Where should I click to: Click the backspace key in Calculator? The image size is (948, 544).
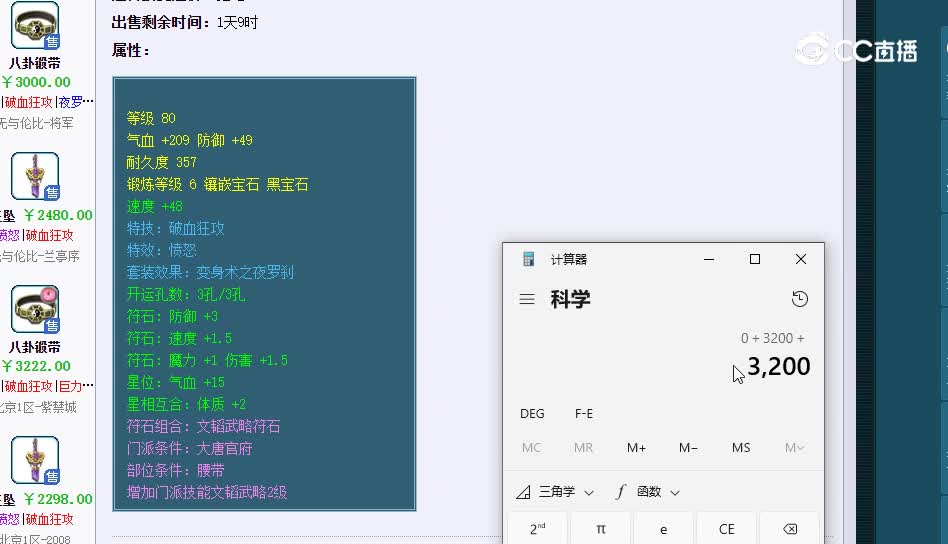pos(790,529)
